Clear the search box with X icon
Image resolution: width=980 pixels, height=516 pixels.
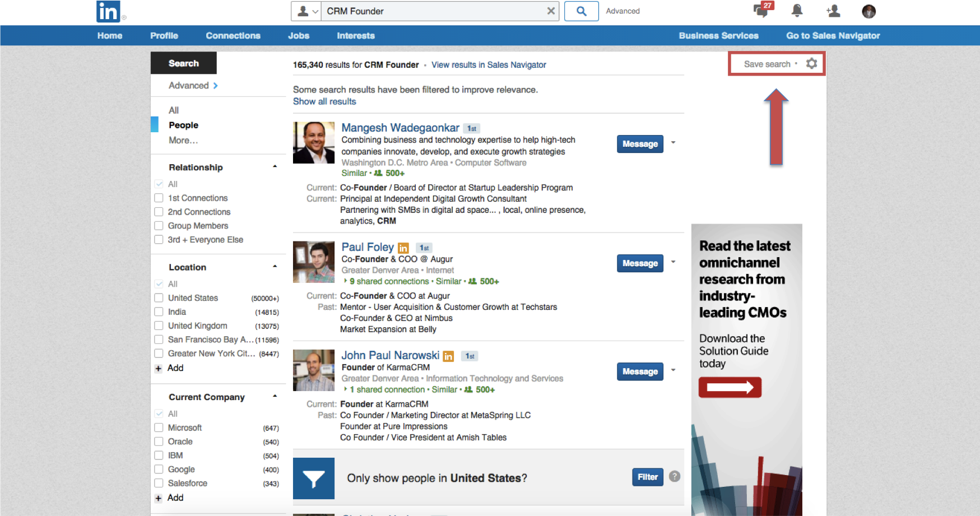551,11
